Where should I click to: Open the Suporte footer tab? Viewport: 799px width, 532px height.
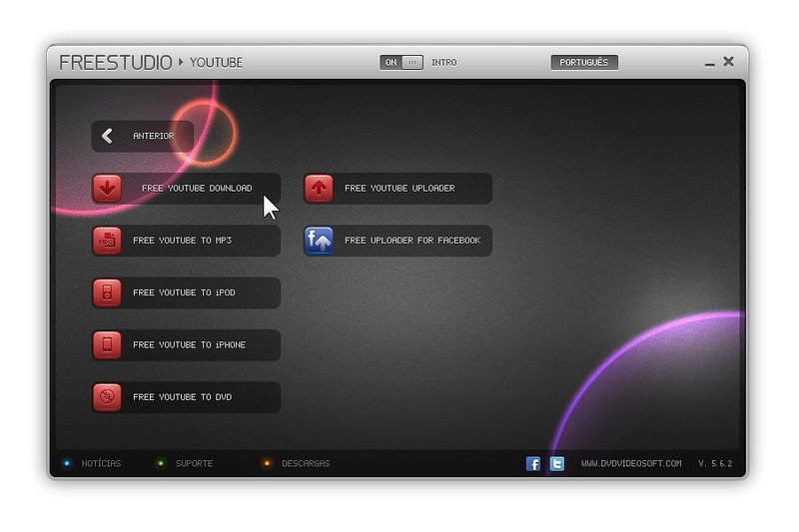(x=194, y=464)
